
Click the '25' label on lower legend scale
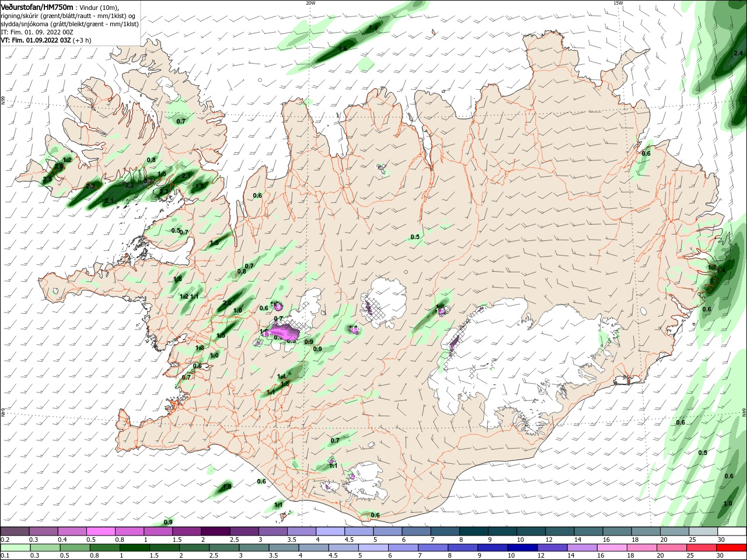coord(690,556)
